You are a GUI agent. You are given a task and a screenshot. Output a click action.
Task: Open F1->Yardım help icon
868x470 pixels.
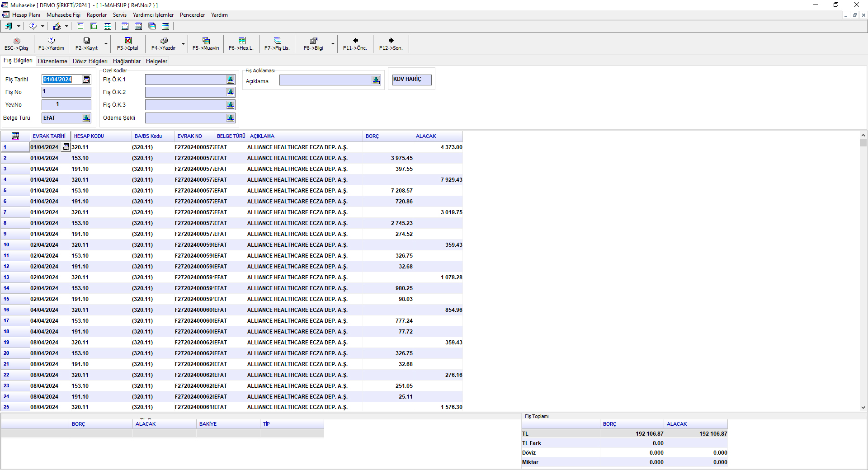(x=51, y=41)
